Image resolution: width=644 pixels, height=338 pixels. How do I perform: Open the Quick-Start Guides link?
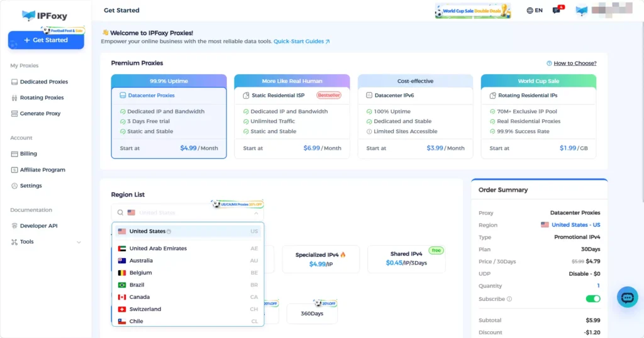click(x=301, y=41)
